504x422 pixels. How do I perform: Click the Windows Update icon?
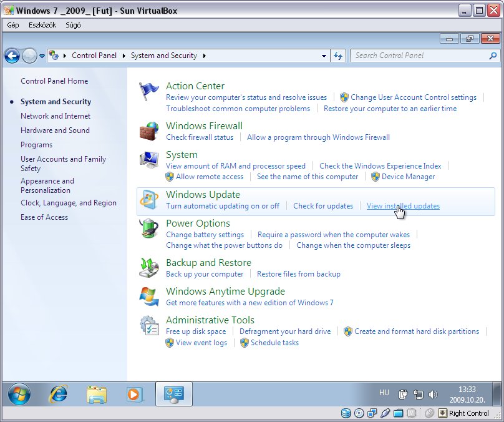(x=149, y=200)
